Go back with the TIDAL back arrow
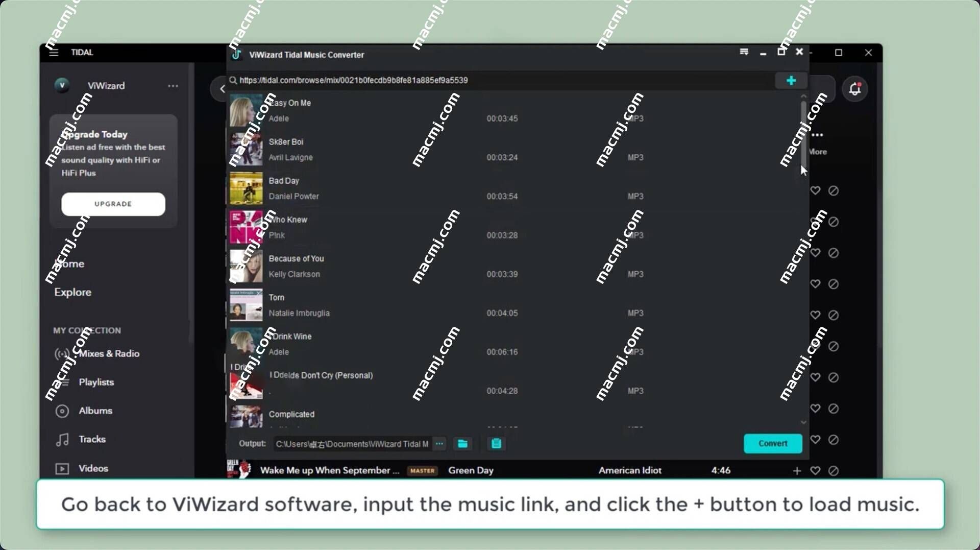980x550 pixels. click(222, 89)
